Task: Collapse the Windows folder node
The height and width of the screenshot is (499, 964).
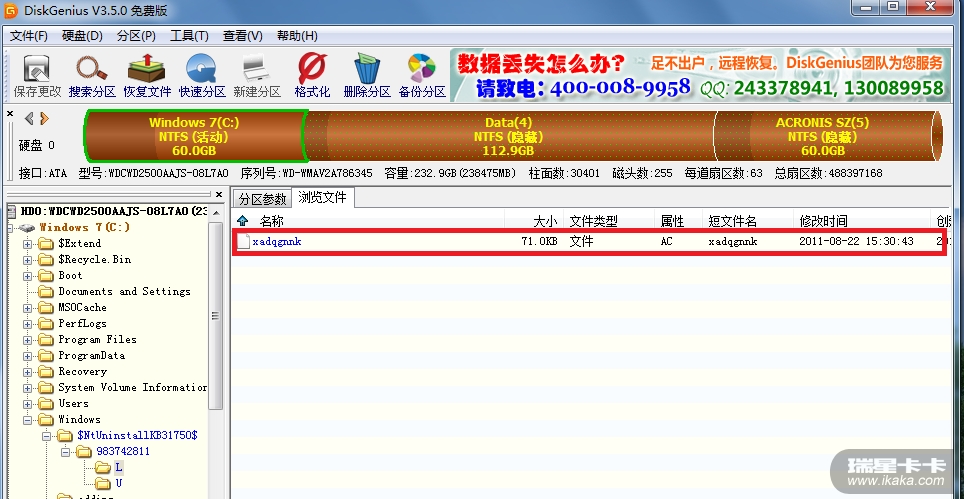Action: pos(28,420)
